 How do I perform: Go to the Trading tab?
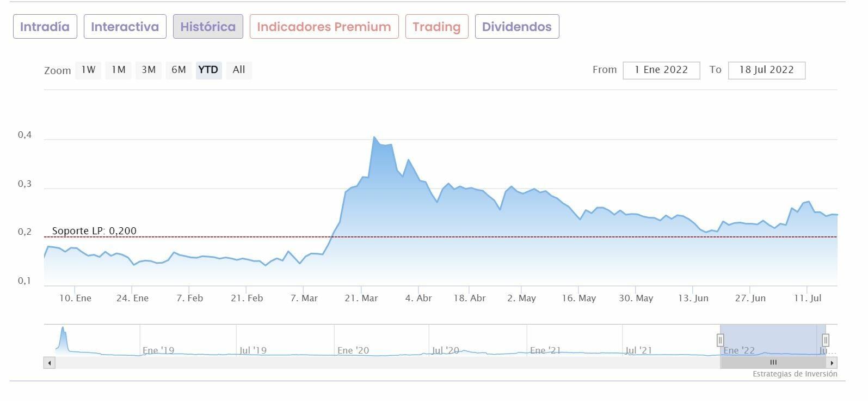click(436, 27)
